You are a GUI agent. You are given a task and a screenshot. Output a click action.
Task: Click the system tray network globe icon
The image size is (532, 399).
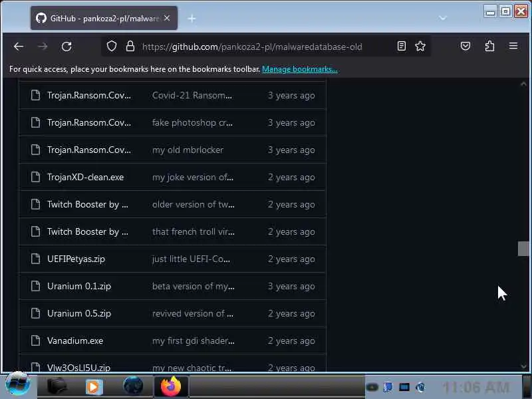420,387
